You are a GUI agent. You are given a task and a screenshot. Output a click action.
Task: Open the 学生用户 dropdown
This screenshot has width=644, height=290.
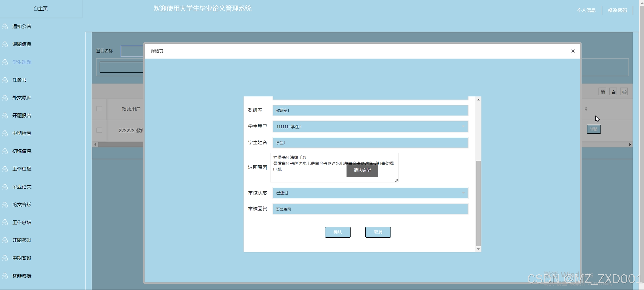370,127
